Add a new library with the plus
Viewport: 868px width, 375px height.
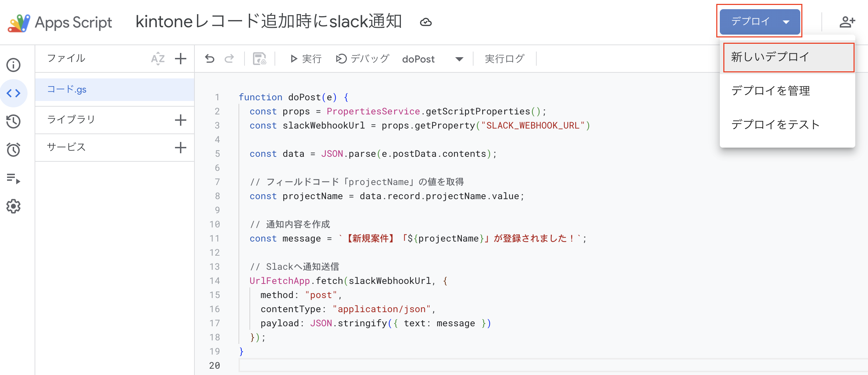tap(180, 120)
